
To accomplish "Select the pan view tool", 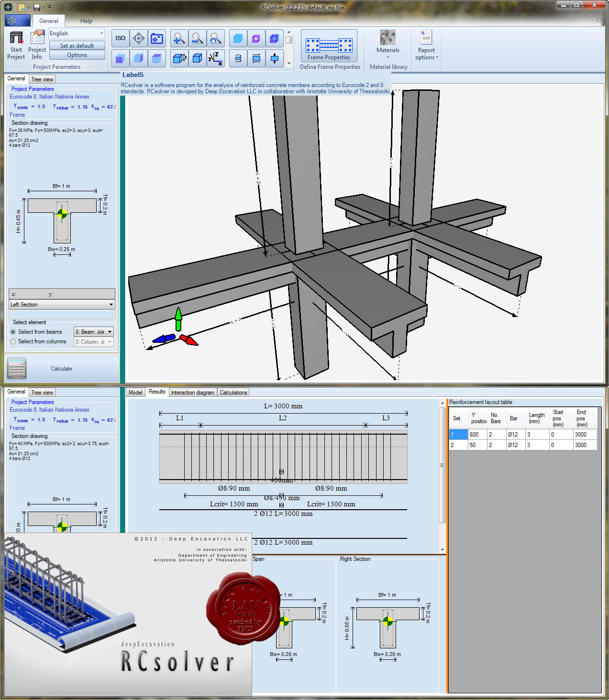I will click(139, 38).
